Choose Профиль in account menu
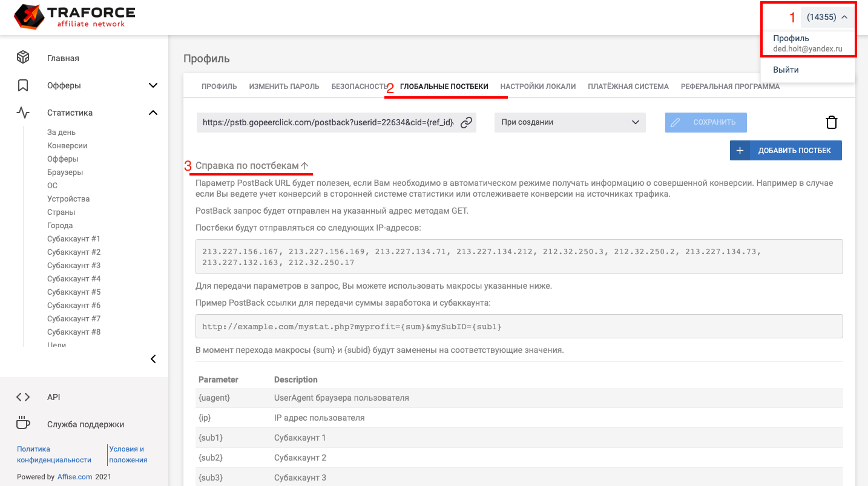The width and height of the screenshot is (868, 486). click(x=807, y=44)
